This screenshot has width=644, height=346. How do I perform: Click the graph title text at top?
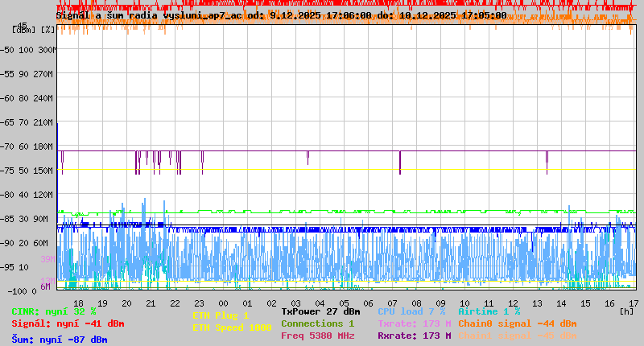(x=281, y=15)
